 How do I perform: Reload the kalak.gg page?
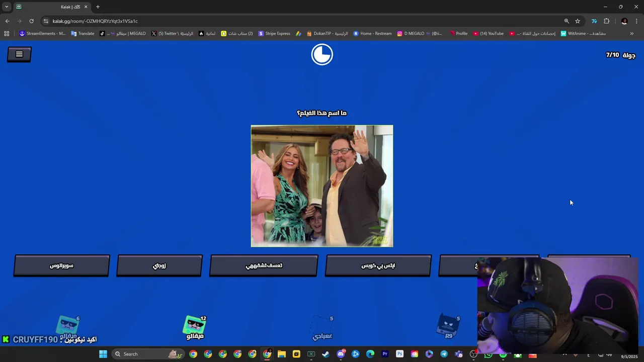coord(31,21)
